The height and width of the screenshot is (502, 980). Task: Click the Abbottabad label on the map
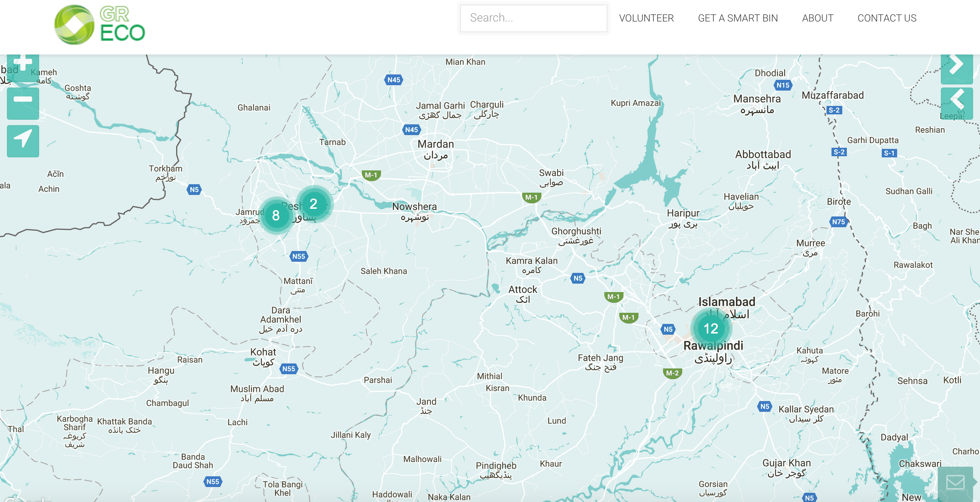pyautogui.click(x=763, y=155)
